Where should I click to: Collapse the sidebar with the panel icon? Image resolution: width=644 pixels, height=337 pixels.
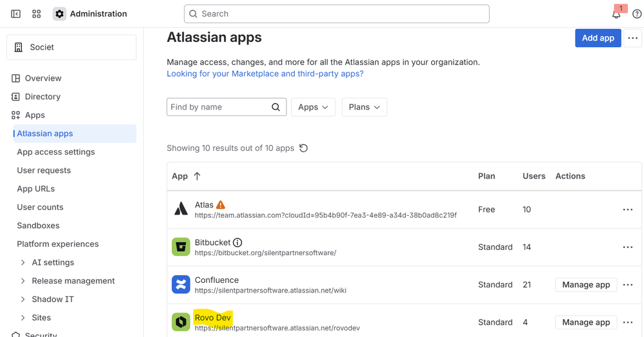(x=15, y=14)
